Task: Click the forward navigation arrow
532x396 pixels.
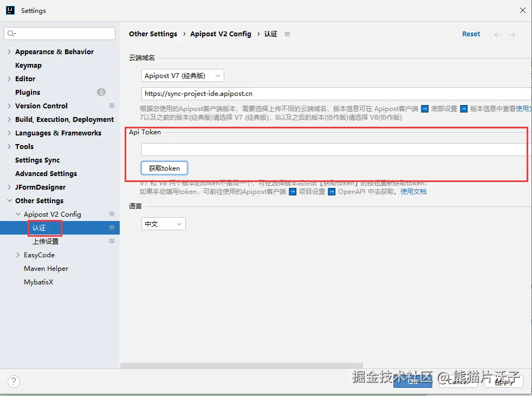Action: (x=512, y=35)
